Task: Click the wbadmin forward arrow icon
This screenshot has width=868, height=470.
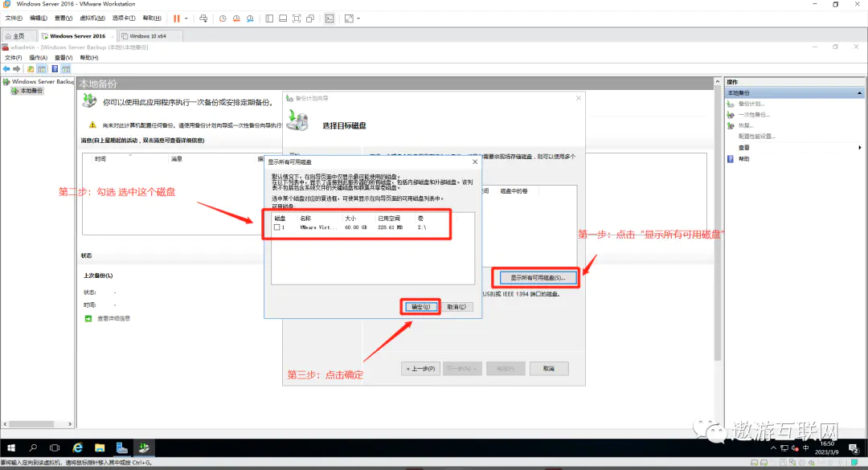Action: 17,68
